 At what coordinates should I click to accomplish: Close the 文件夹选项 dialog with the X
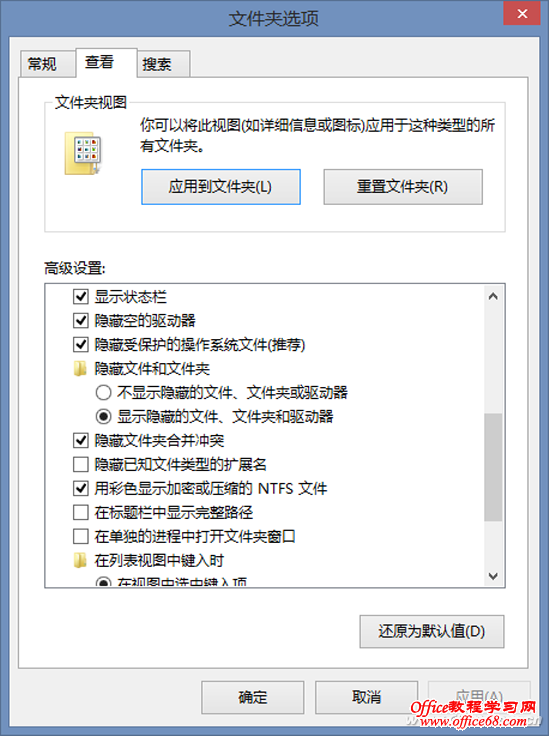pos(522,13)
